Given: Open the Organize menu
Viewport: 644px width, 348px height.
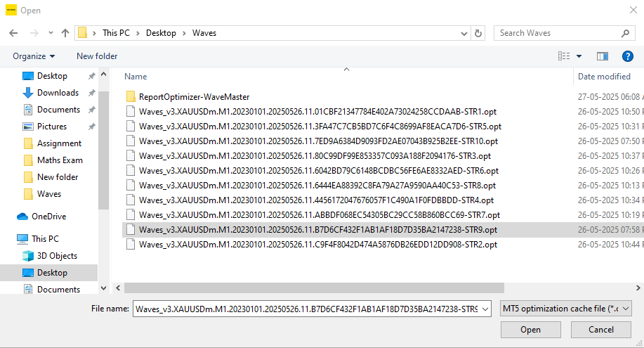Looking at the screenshot, I should pyautogui.click(x=34, y=56).
